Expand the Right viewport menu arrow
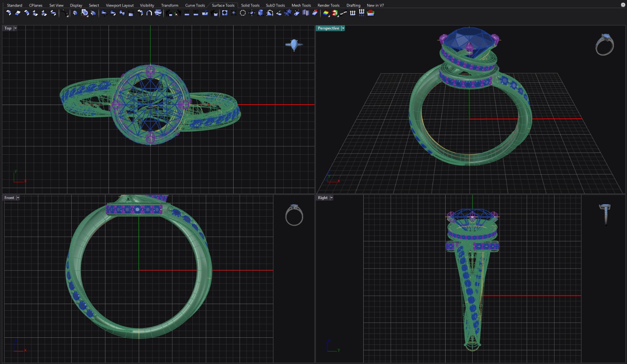 click(331, 198)
